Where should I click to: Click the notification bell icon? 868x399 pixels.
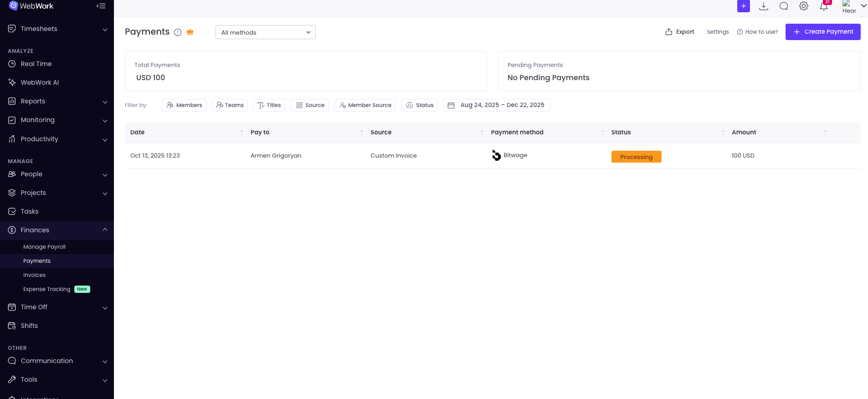point(823,6)
